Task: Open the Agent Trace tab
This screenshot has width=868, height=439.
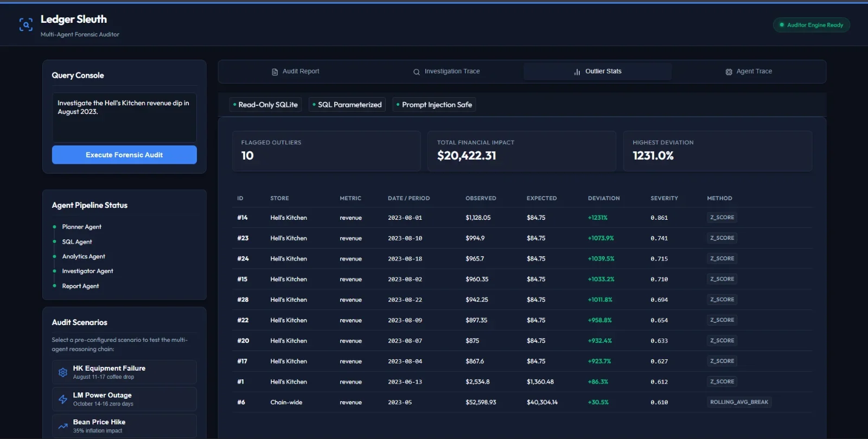Action: click(x=749, y=71)
